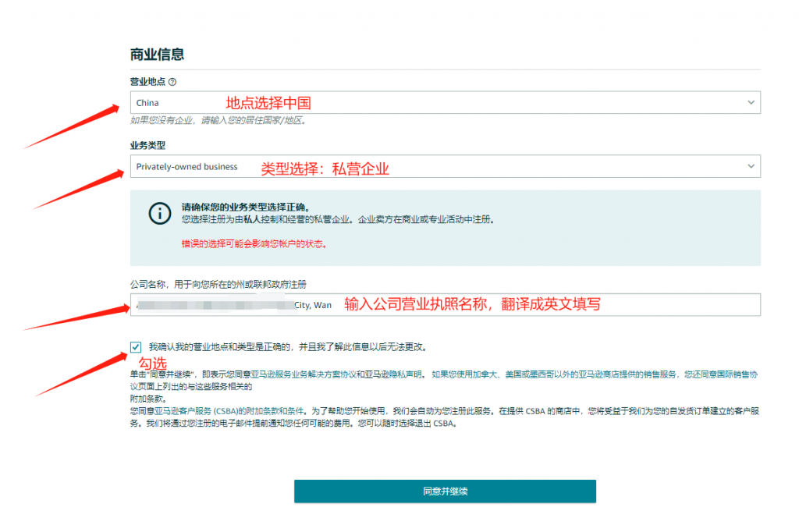Click the confirmation label text next to the checkbox
This screenshot has height=532, width=799.
[287, 346]
